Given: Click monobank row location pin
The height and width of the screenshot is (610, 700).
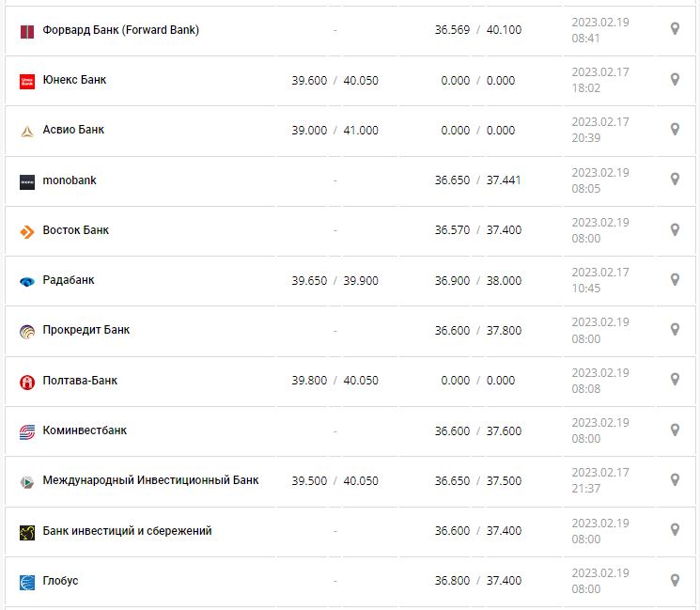Looking at the screenshot, I should 675,179.
